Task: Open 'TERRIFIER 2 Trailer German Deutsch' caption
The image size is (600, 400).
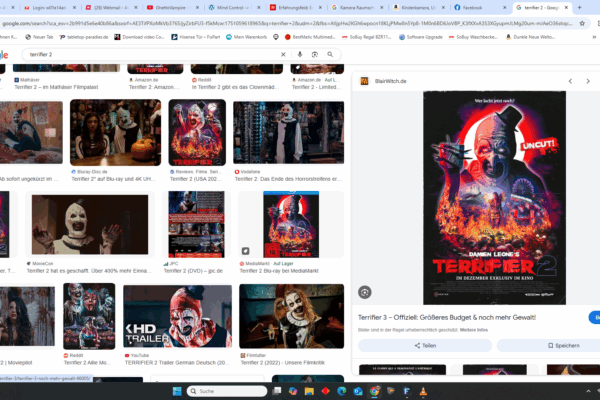Action: [175, 362]
